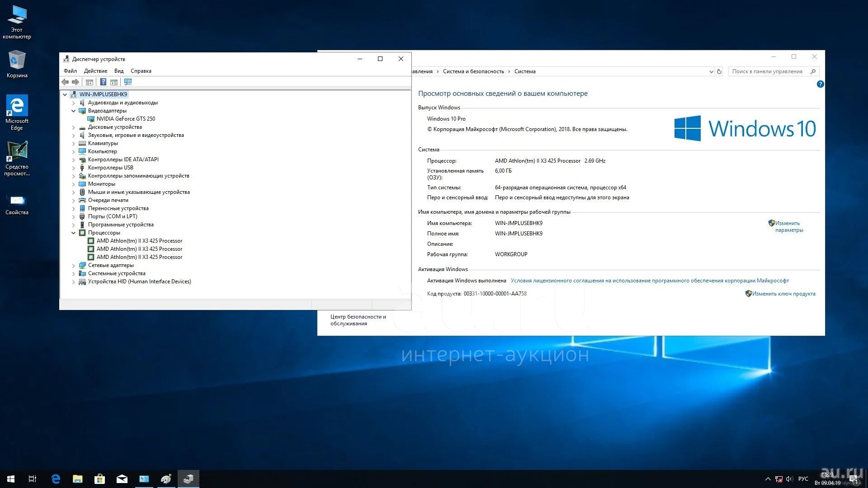
Task: Select Порты (COM и LPT) item
Action: point(113,216)
